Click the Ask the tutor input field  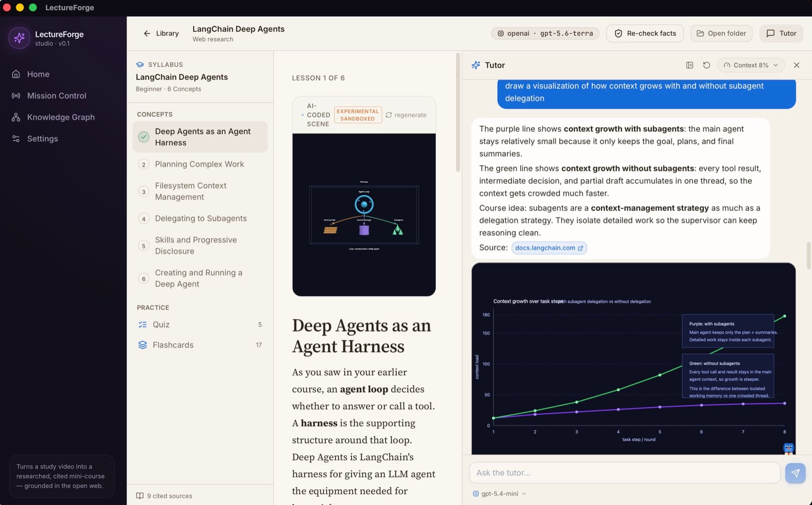pyautogui.click(x=625, y=473)
